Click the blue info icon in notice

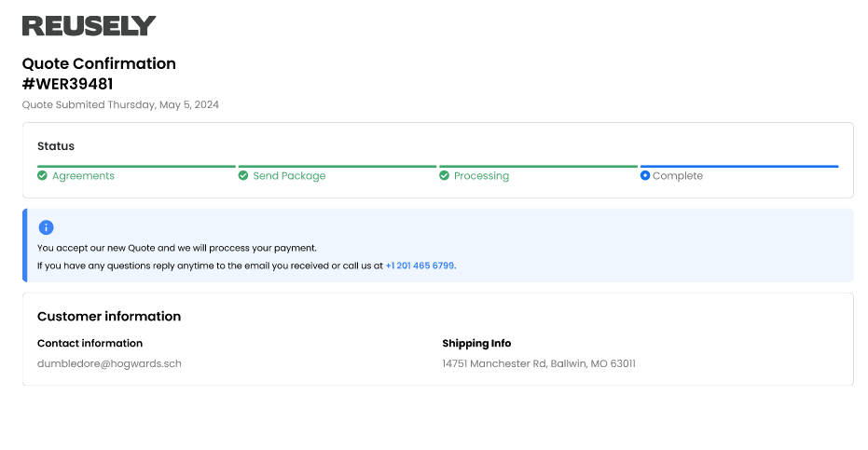pos(46,227)
